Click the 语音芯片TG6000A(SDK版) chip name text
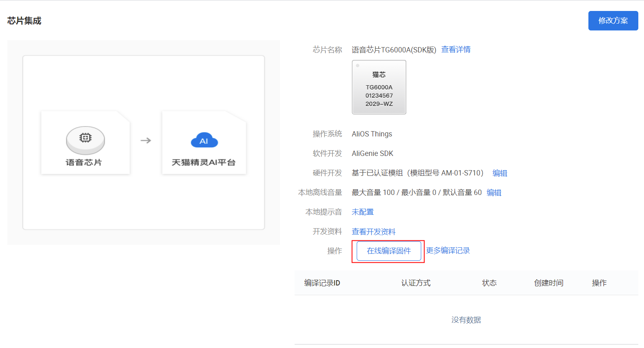This screenshot has height=348, width=644. click(x=394, y=50)
